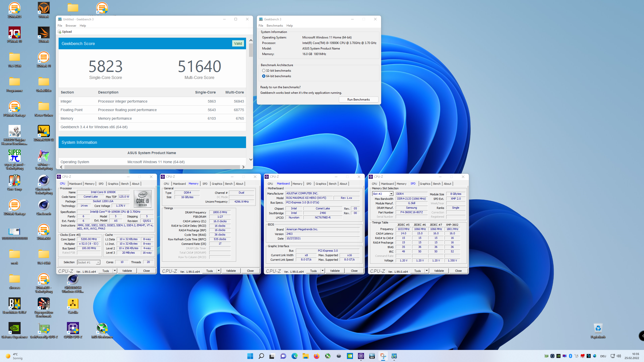Open the super pi mod shortcut
This screenshot has width=644, height=362.
point(14,160)
